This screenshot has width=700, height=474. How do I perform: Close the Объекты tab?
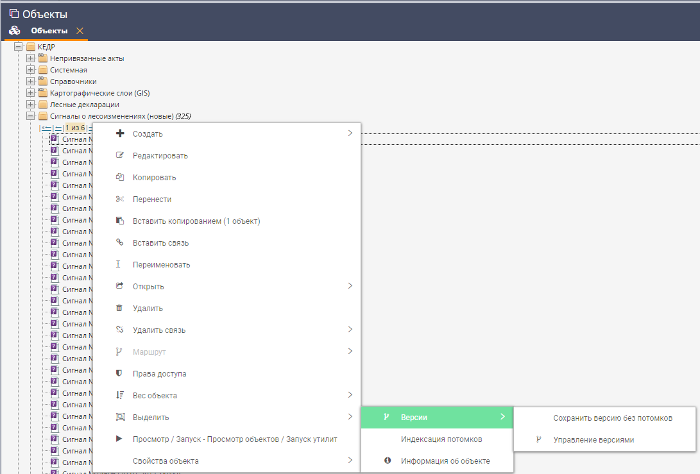click(x=80, y=31)
